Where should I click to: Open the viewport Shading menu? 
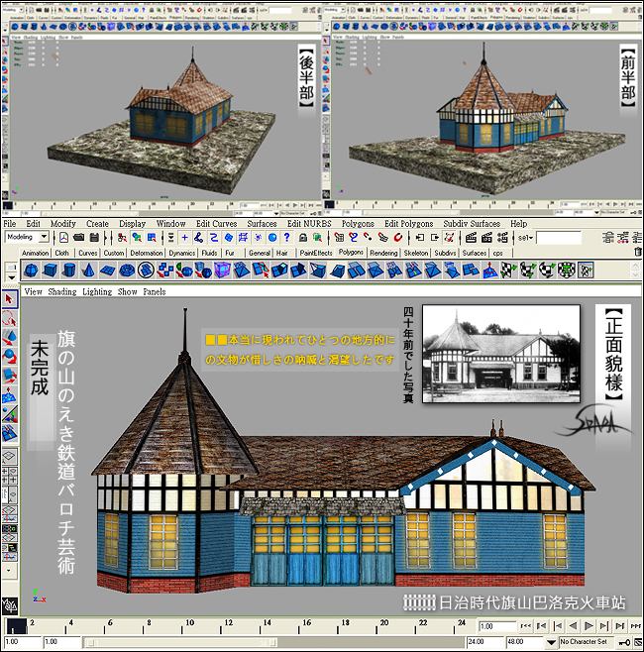pyautogui.click(x=62, y=292)
